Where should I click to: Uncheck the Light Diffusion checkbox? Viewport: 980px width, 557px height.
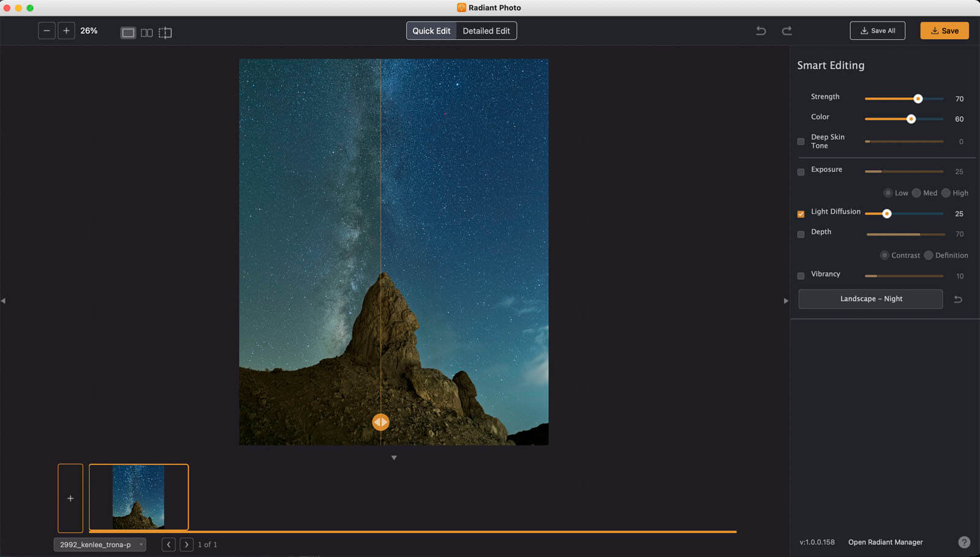(x=801, y=214)
